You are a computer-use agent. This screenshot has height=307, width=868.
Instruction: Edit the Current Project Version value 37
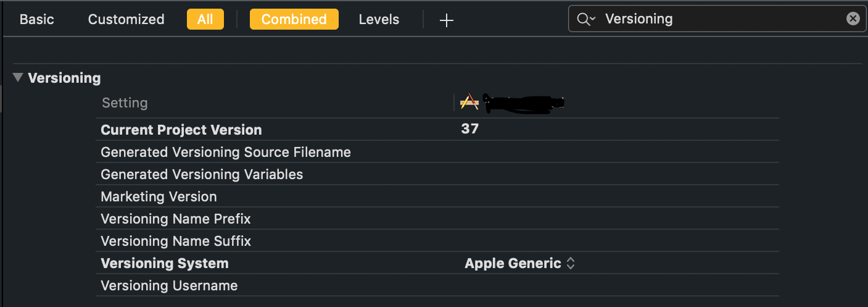(x=470, y=130)
